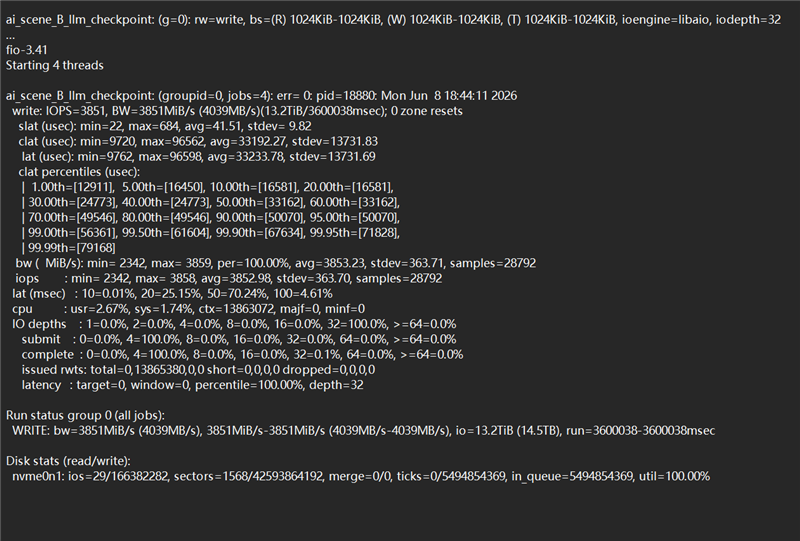Click the iops min=2342 statistics line

(229, 279)
